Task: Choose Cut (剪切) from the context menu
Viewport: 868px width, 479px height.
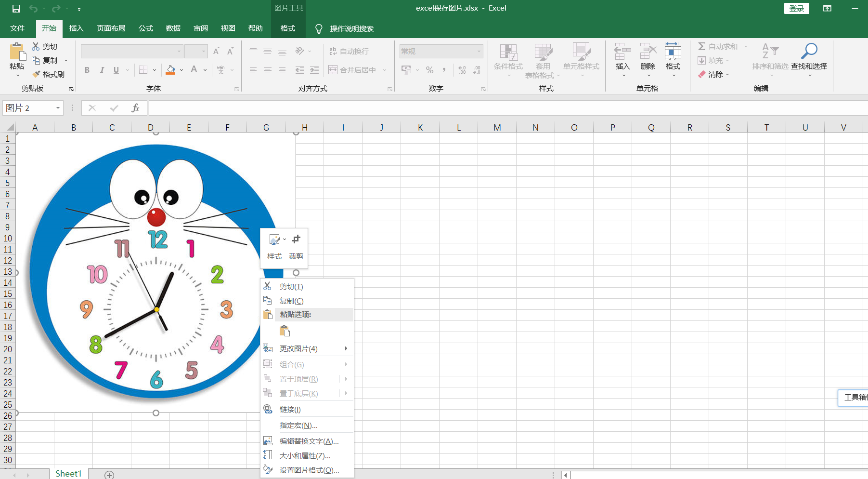Action: pos(307,287)
